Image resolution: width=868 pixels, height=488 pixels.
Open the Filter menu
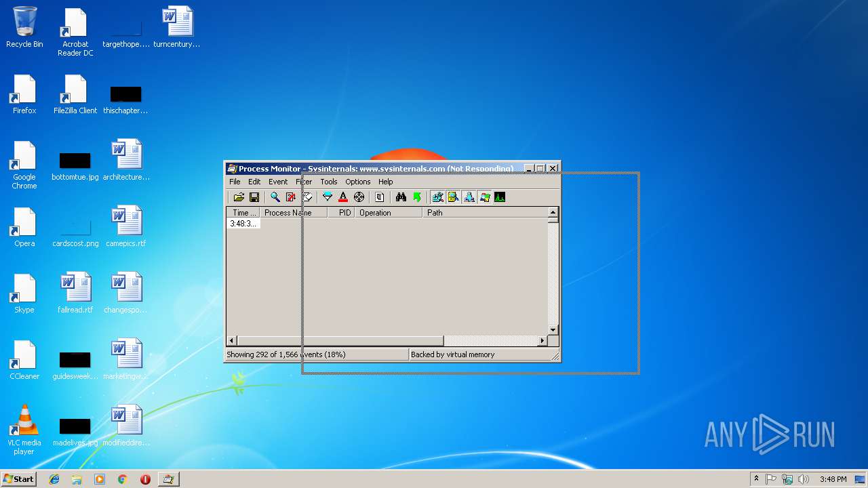(x=304, y=182)
